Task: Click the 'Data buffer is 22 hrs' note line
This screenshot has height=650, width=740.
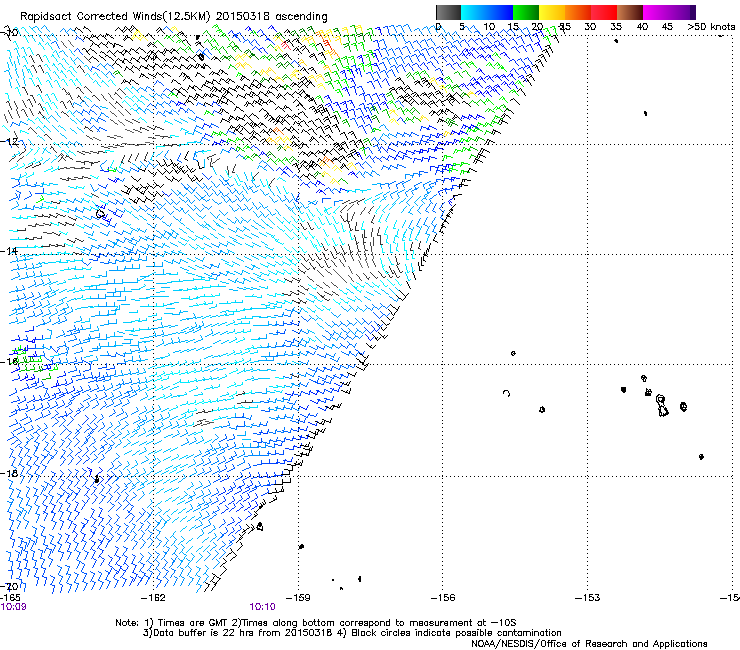Action: (x=352, y=633)
